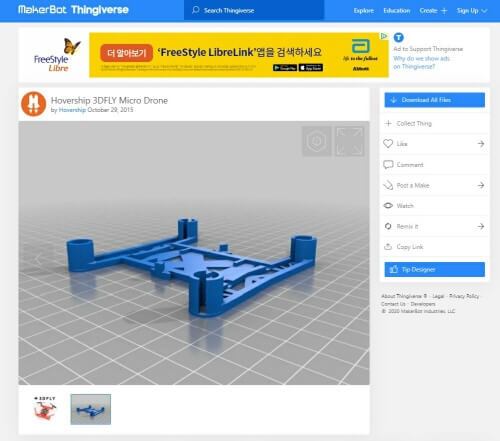Click the Remix It icon
The width and height of the screenshot is (500, 441).
tap(388, 226)
